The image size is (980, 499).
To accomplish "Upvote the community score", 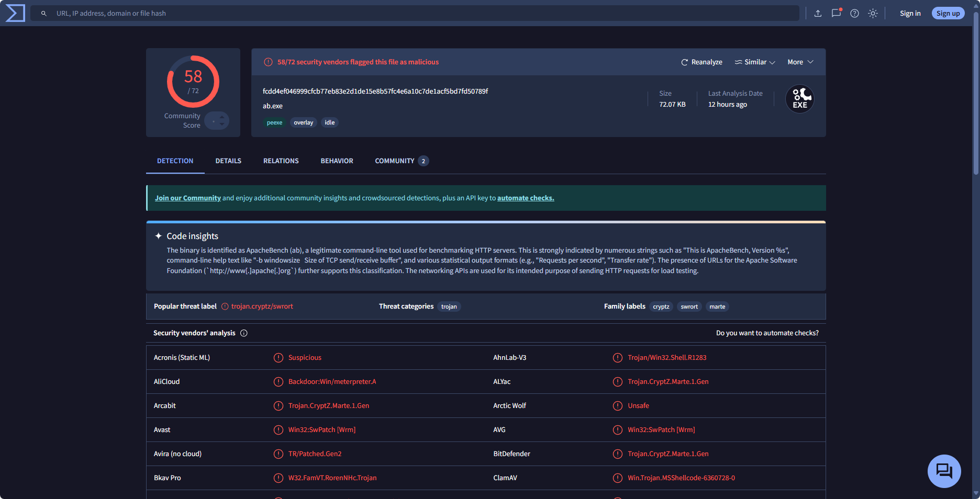I will pyautogui.click(x=222, y=117).
